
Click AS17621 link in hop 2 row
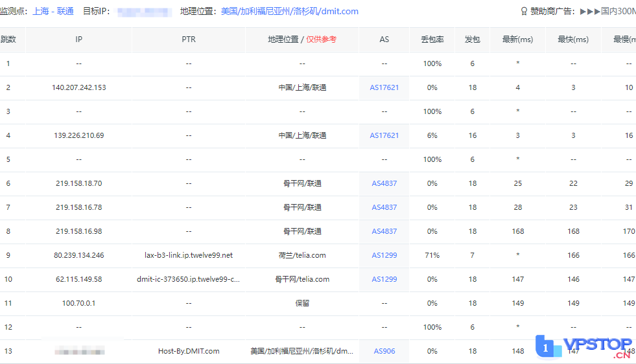[x=384, y=87]
